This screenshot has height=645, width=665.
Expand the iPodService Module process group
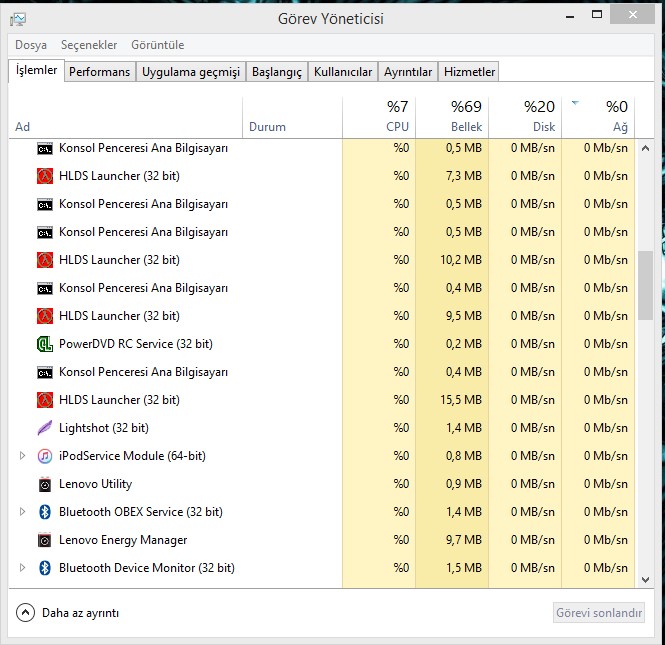pos(23,456)
